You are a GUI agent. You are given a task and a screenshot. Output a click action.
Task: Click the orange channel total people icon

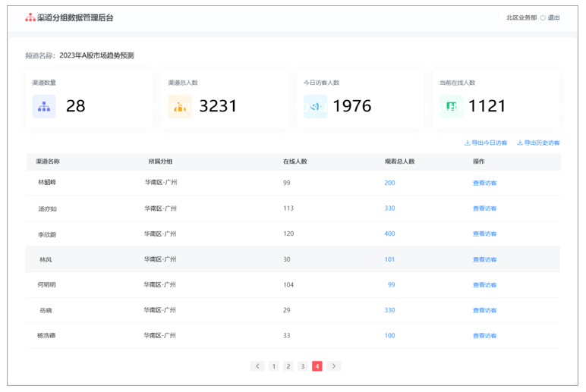pyautogui.click(x=180, y=106)
